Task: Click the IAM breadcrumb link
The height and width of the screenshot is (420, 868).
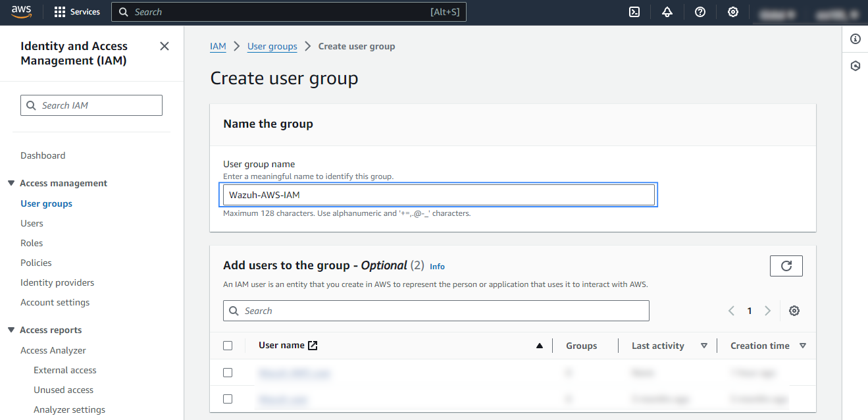Action: click(x=218, y=46)
